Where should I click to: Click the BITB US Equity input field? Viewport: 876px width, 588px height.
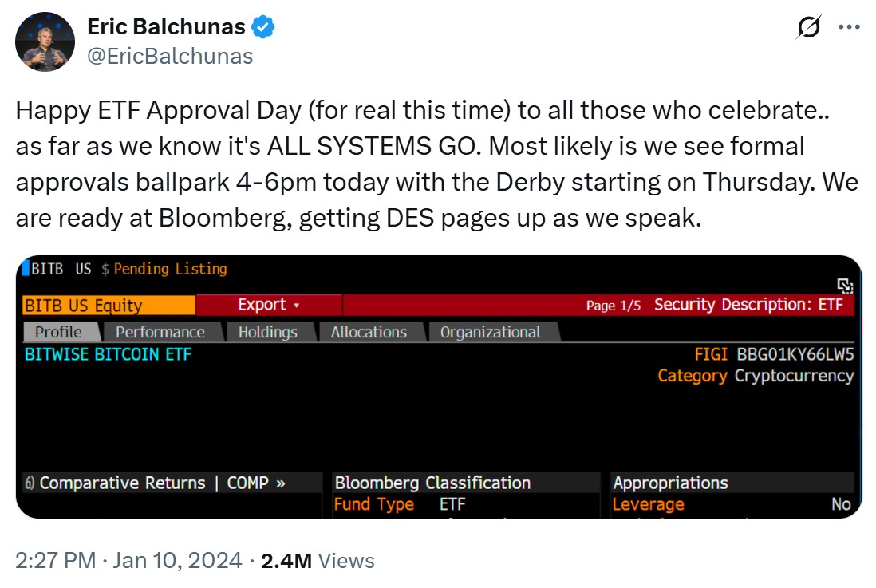(x=109, y=306)
